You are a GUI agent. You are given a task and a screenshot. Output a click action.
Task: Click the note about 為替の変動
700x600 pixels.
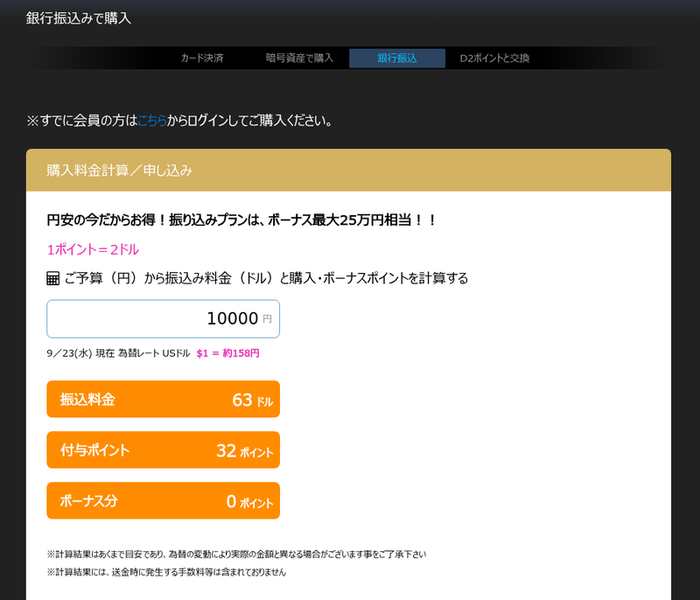[x=236, y=554]
